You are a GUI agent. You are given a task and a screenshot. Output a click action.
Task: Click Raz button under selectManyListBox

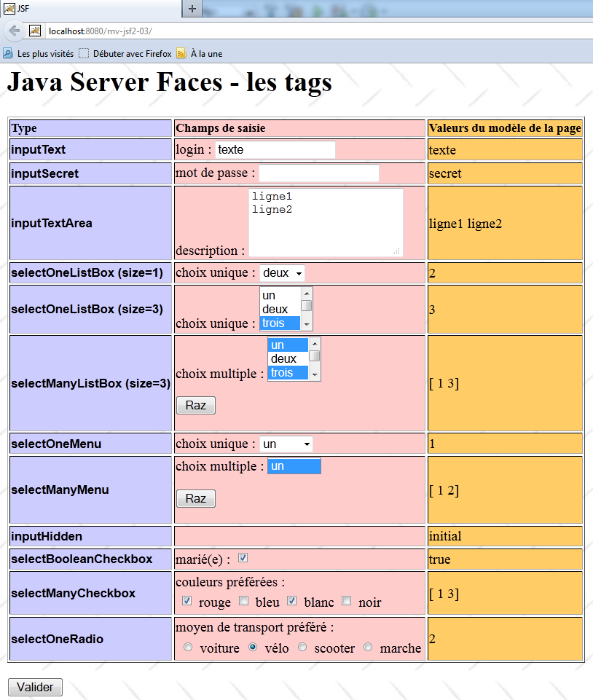pyautogui.click(x=196, y=405)
